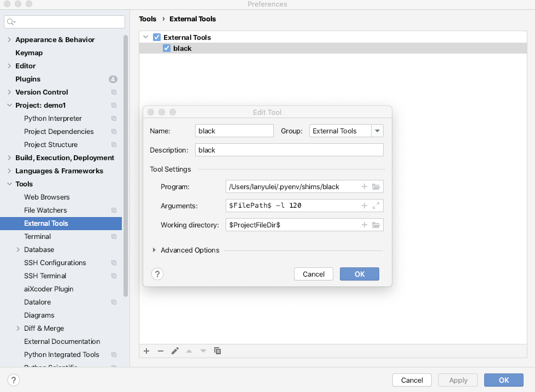Browse for Program file with folder icon

pyautogui.click(x=376, y=186)
